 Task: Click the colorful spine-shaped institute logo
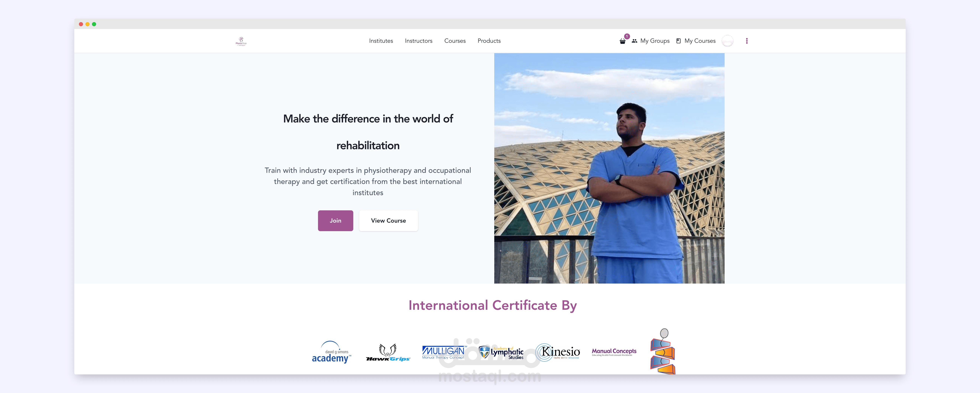[x=663, y=351]
